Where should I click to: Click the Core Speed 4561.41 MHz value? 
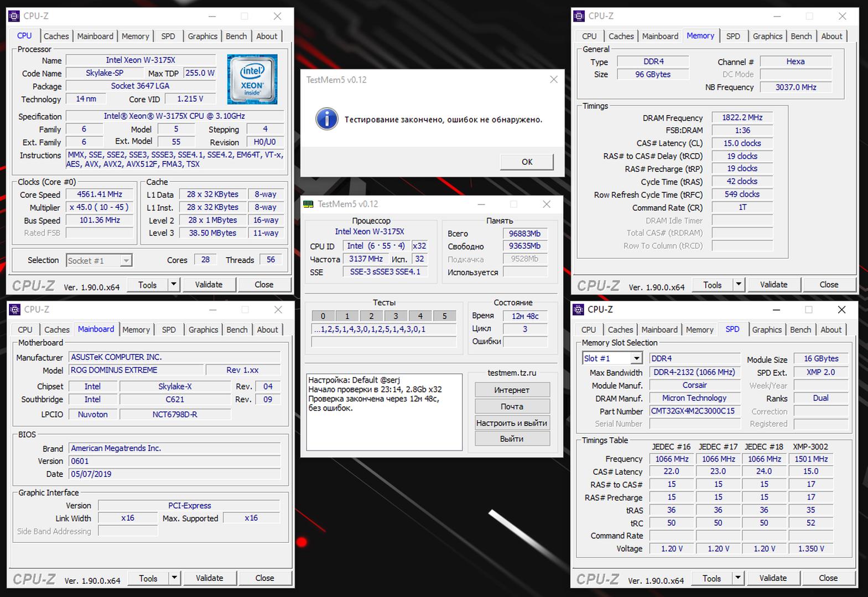pos(100,195)
